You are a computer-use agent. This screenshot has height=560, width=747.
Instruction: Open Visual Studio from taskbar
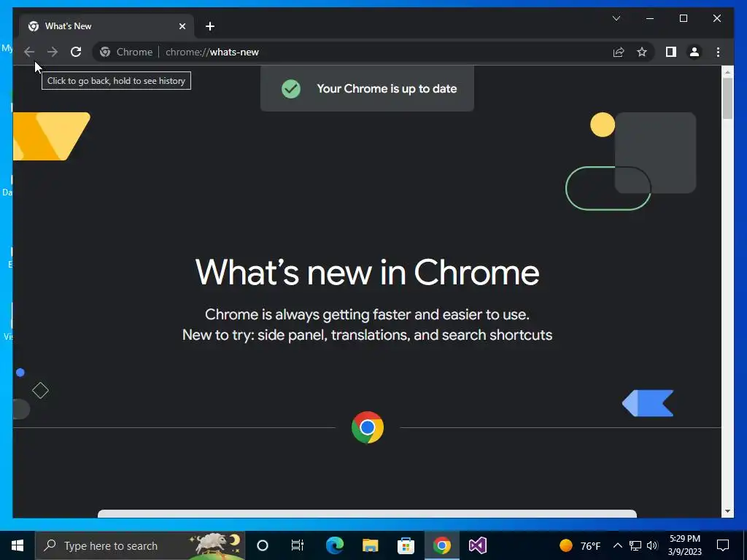click(x=477, y=545)
